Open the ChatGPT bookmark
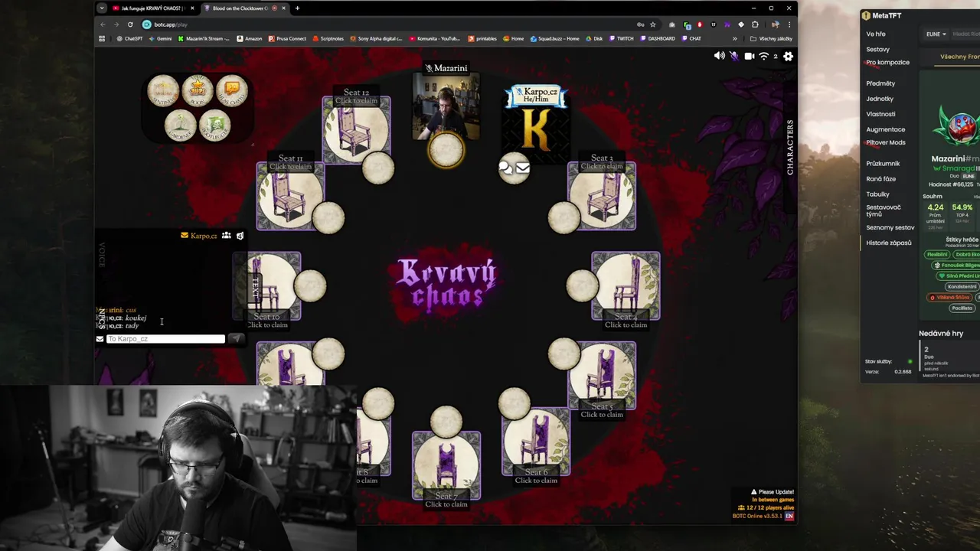The height and width of the screenshot is (551, 980). (129, 38)
